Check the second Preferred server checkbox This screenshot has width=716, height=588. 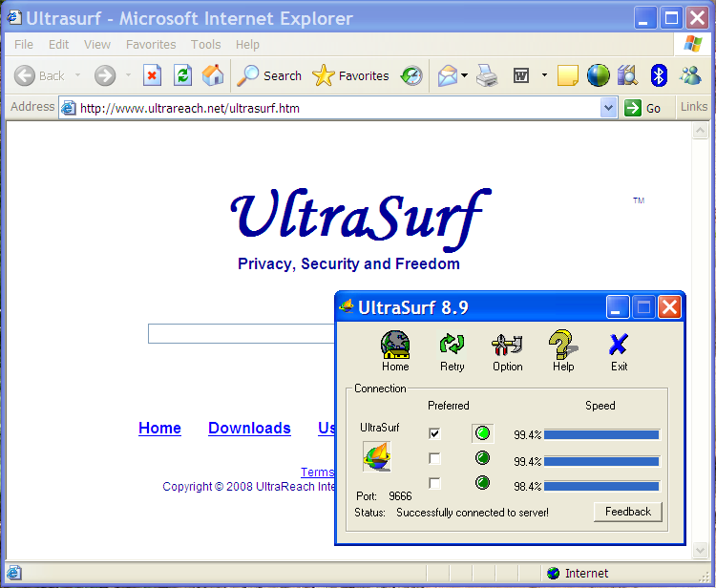(x=434, y=458)
